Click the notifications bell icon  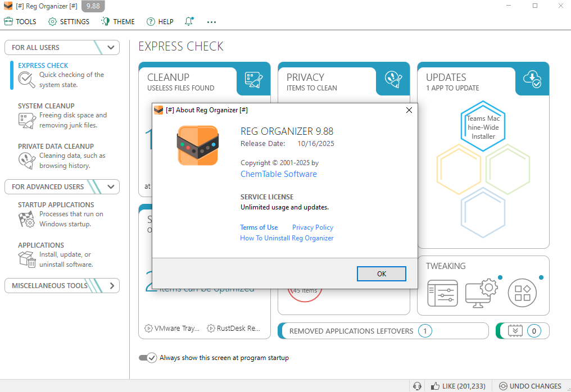[189, 21]
